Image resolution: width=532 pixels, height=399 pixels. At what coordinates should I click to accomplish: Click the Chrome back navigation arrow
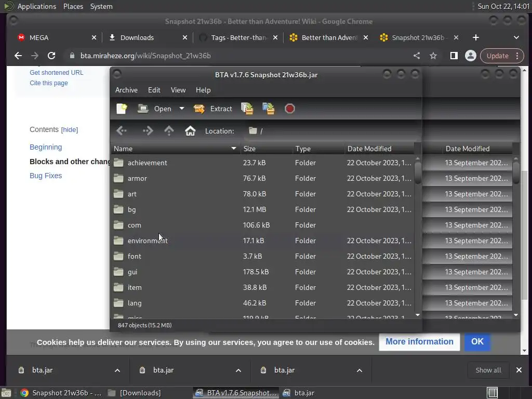18,56
